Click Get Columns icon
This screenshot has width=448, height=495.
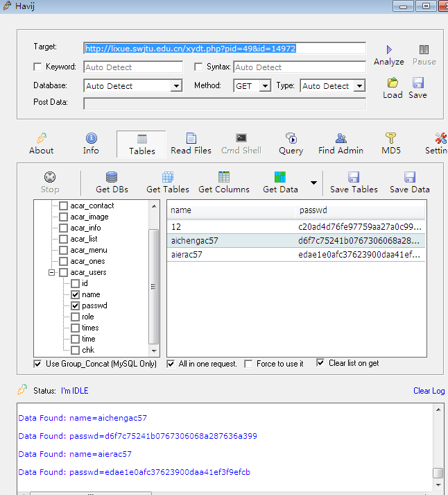[x=224, y=177]
